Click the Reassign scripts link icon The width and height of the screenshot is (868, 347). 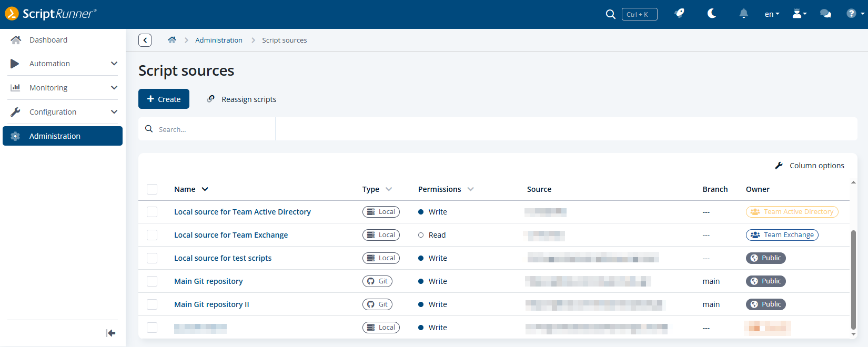pyautogui.click(x=211, y=99)
